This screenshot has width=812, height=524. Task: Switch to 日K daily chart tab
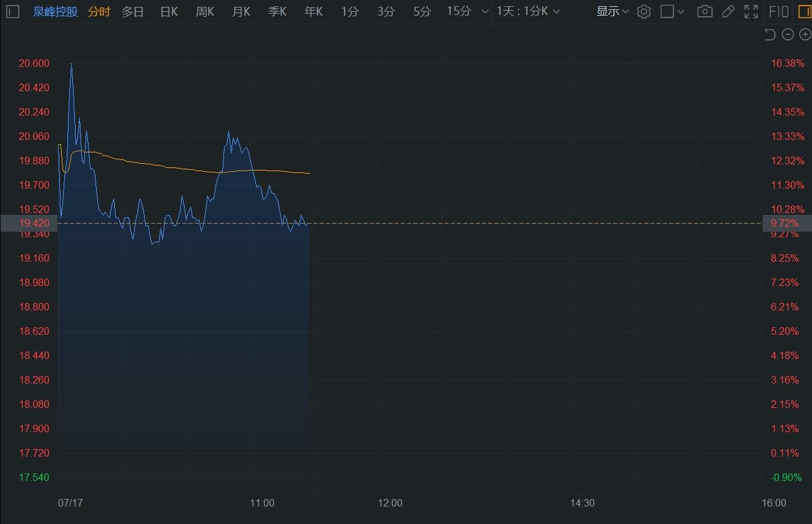click(169, 11)
